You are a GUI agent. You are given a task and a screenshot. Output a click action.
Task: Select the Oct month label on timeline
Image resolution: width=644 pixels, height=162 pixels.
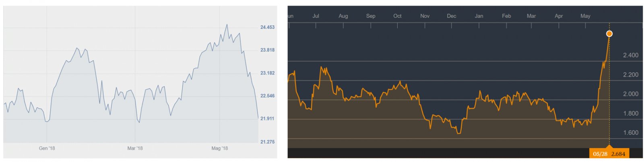[x=397, y=16]
